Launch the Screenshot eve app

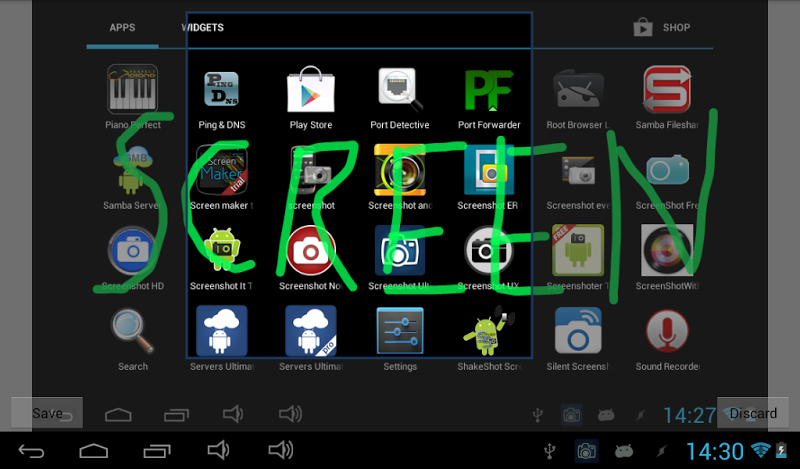coord(578,170)
